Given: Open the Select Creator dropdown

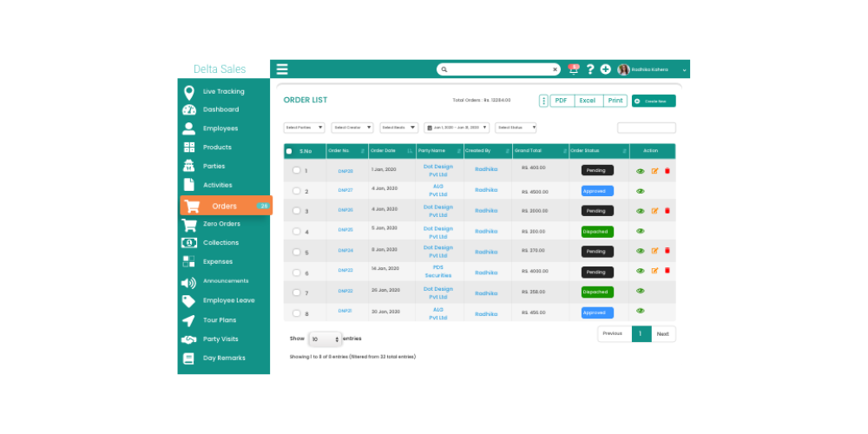Looking at the screenshot, I should click(x=352, y=128).
